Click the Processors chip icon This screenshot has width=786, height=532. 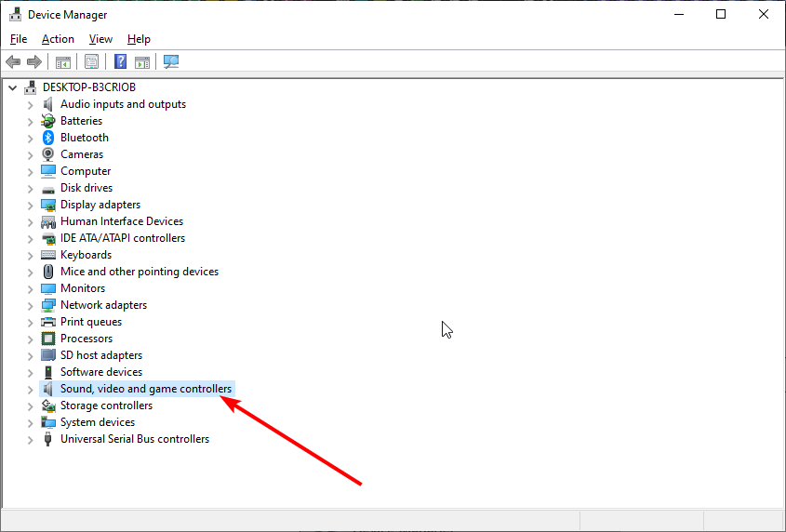48,339
